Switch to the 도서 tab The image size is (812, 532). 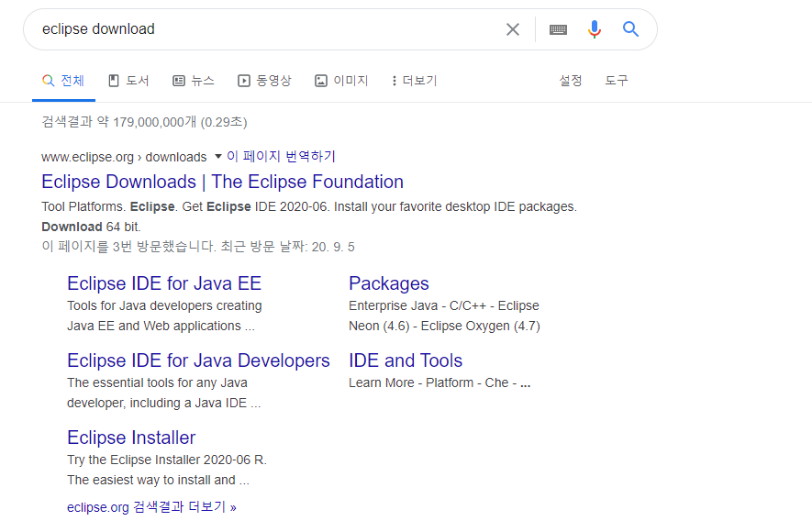[128, 81]
